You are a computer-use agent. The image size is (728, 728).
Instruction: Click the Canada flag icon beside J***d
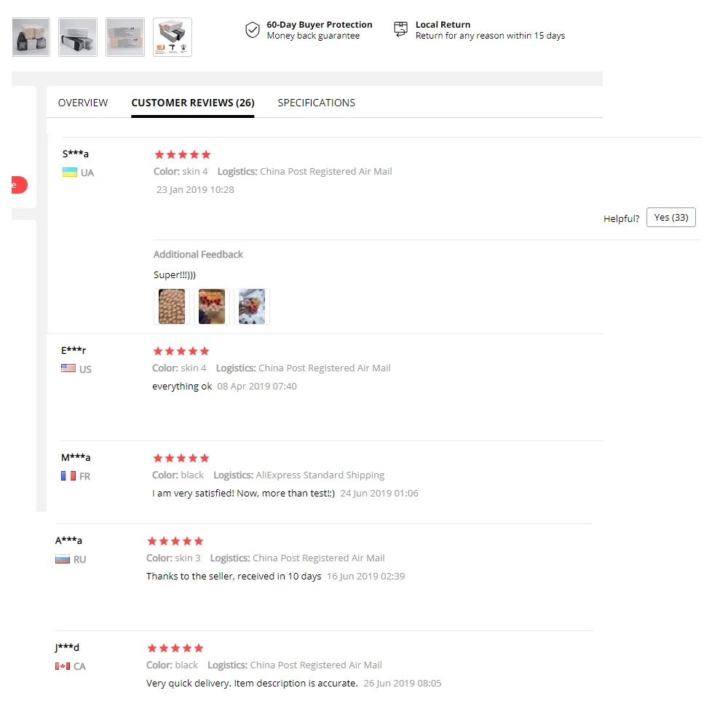coord(63,666)
